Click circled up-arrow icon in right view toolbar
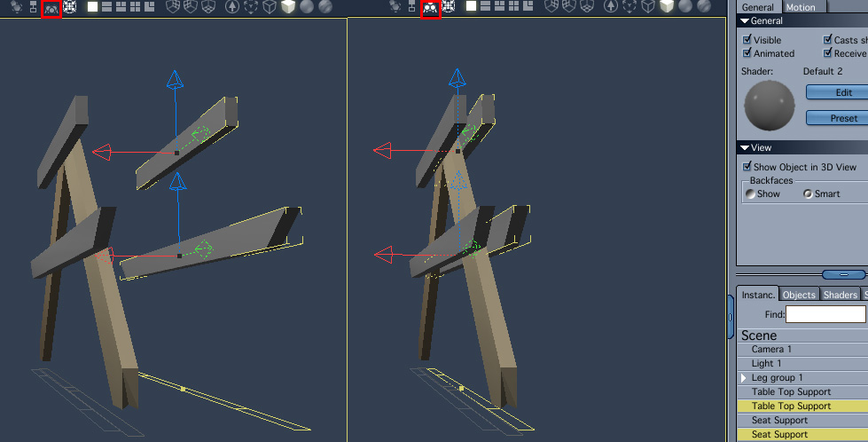Viewport: 868px width, 442px height. 611,6
